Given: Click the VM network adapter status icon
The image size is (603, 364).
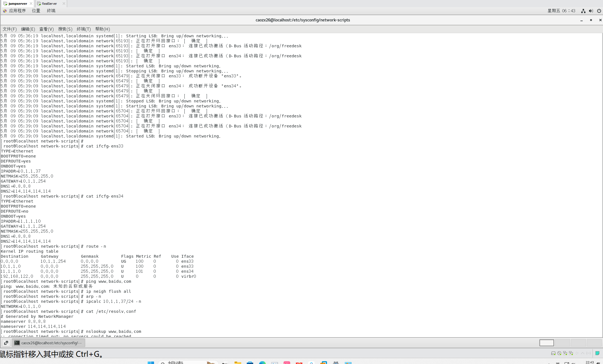Looking at the screenshot, I should tap(565, 353).
